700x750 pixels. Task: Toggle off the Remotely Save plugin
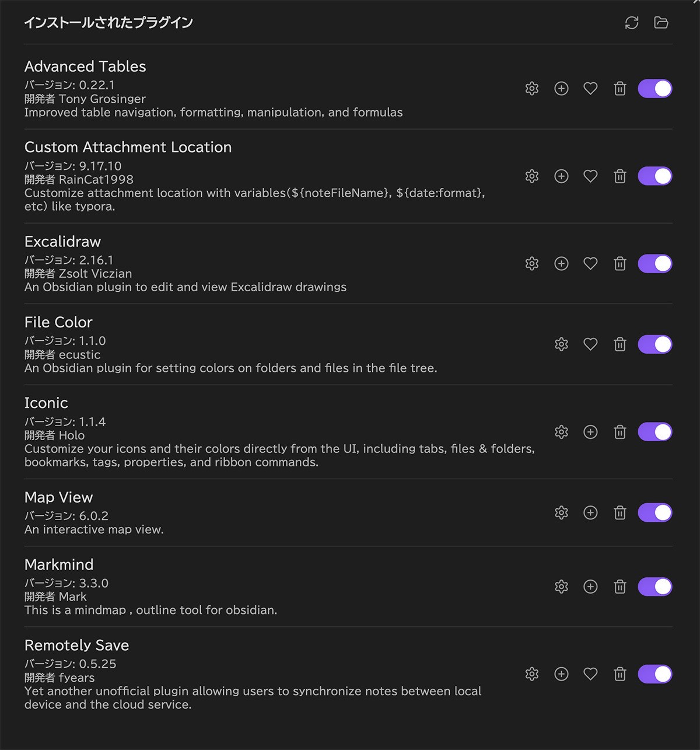coord(654,674)
